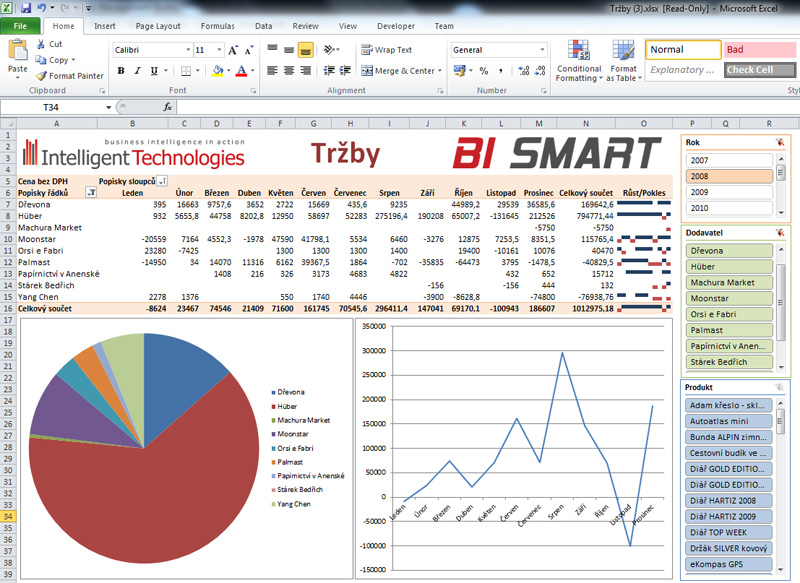
Task: Toggle Underline formatting
Action: (x=154, y=71)
